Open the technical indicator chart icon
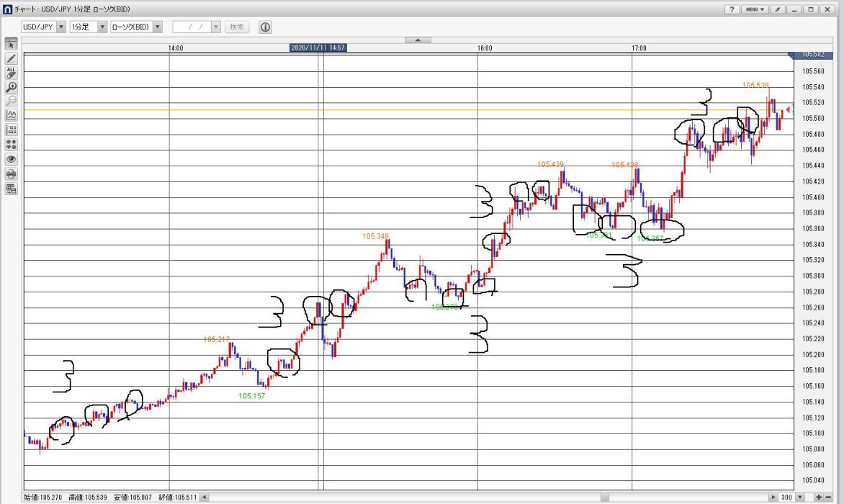The width and height of the screenshot is (844, 504). pos(11,115)
